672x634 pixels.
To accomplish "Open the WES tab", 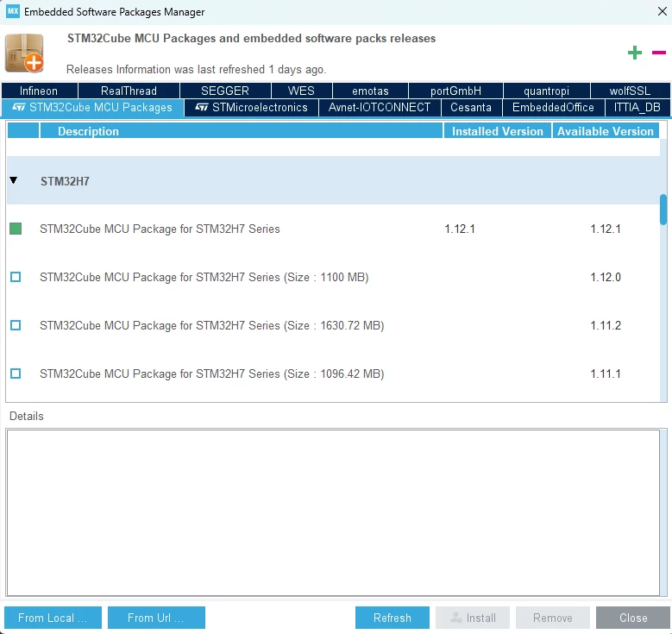I will pyautogui.click(x=301, y=91).
